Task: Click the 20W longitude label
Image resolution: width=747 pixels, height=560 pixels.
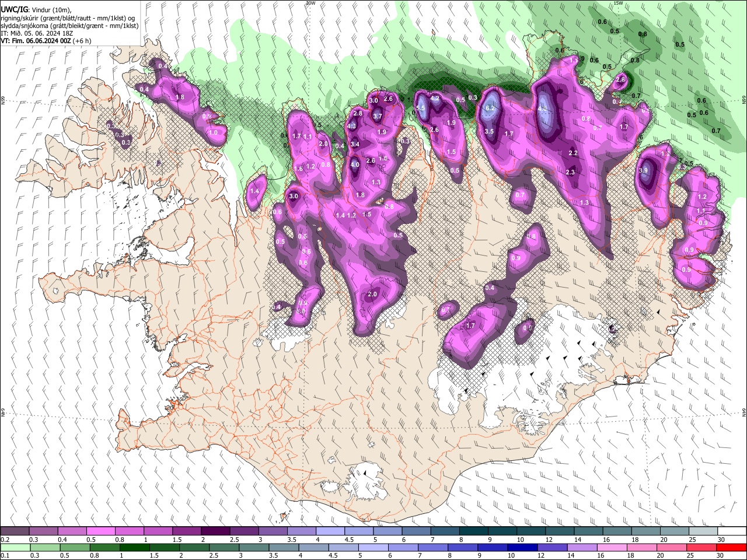Action: (x=310, y=3)
